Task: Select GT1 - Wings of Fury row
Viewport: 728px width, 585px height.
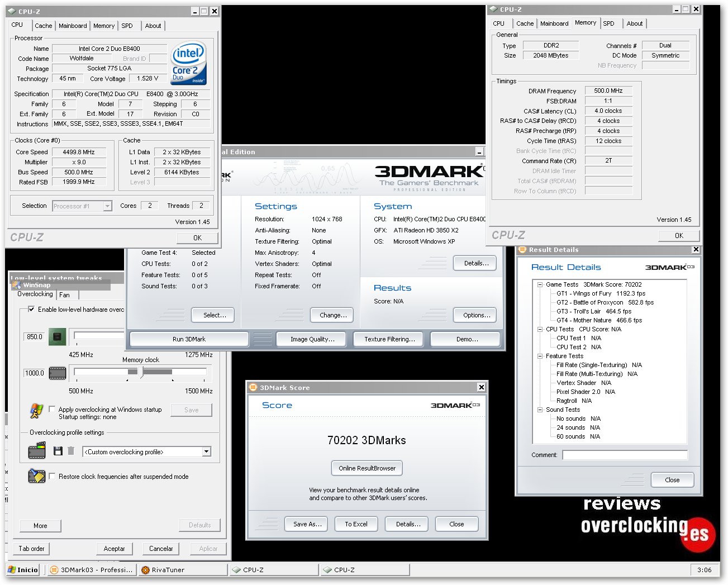Action: pyautogui.click(x=601, y=293)
